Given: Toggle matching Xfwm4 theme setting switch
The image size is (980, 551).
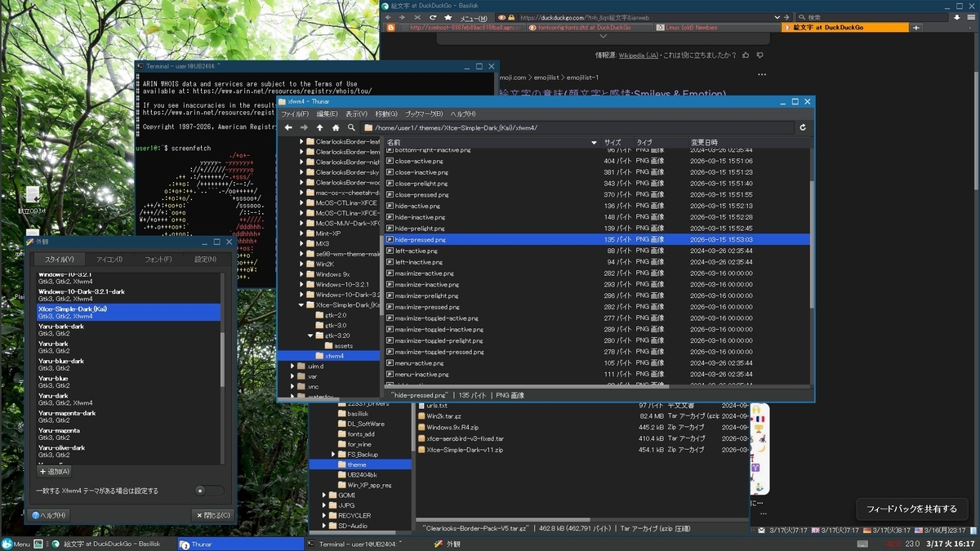Looking at the screenshot, I should (209, 491).
